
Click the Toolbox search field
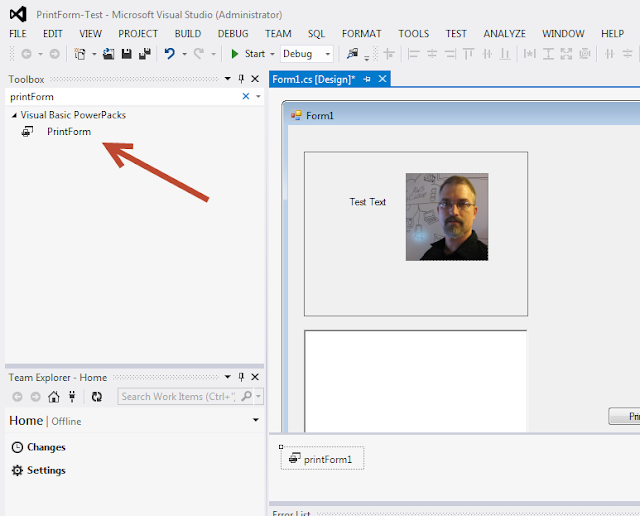tap(124, 97)
